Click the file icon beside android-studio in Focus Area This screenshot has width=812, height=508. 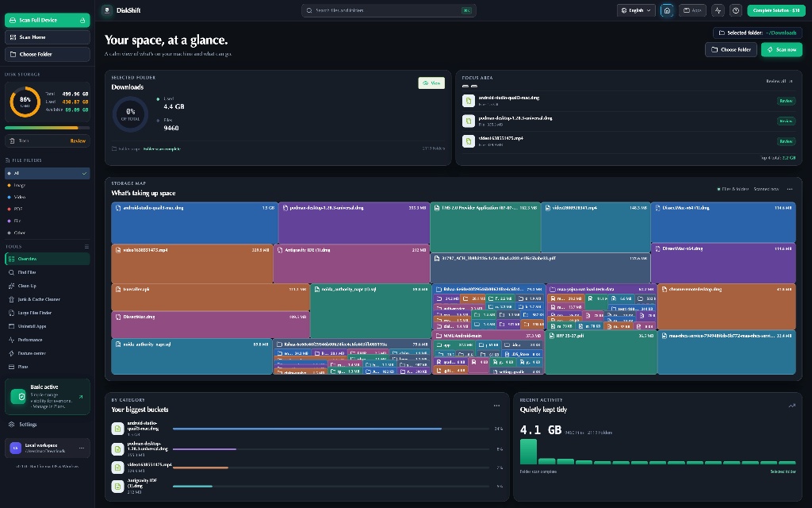(x=468, y=101)
